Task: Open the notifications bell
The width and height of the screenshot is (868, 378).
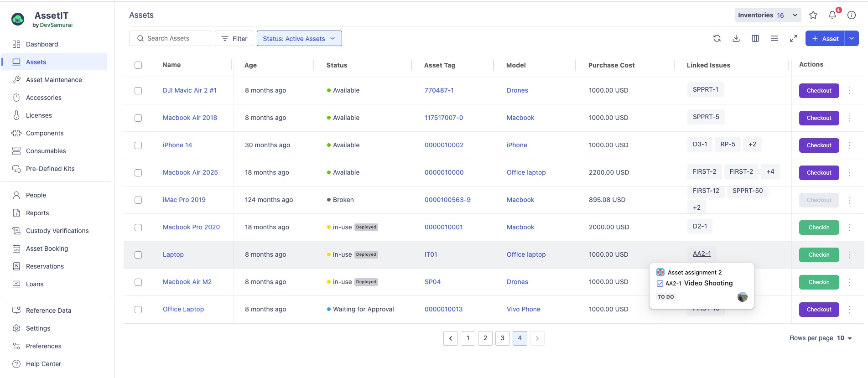Action: pos(832,15)
